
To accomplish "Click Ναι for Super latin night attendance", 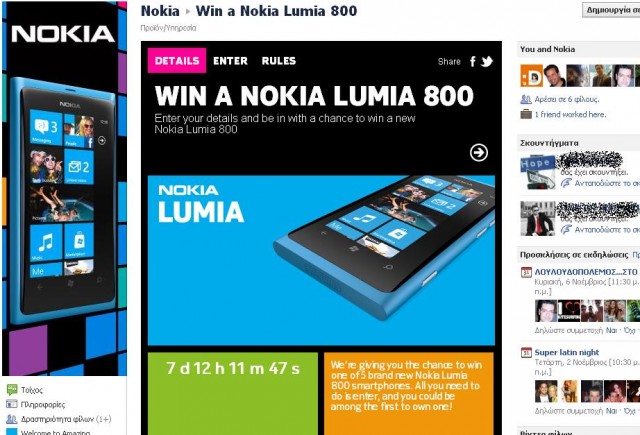I will pyautogui.click(x=611, y=411).
